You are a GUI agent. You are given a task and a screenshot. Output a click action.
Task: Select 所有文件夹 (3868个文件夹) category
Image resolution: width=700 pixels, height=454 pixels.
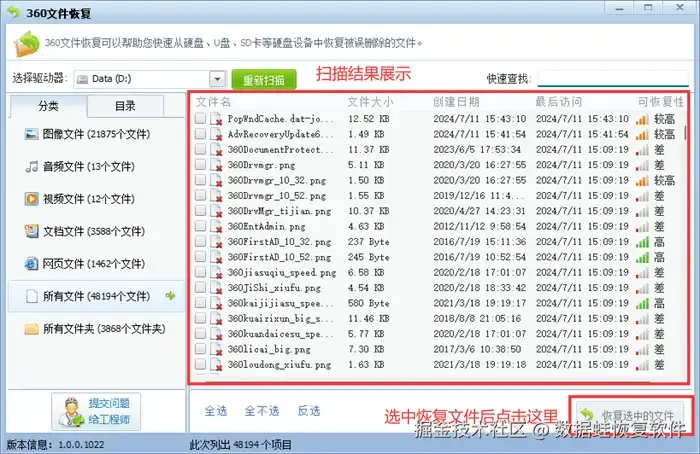(x=96, y=329)
